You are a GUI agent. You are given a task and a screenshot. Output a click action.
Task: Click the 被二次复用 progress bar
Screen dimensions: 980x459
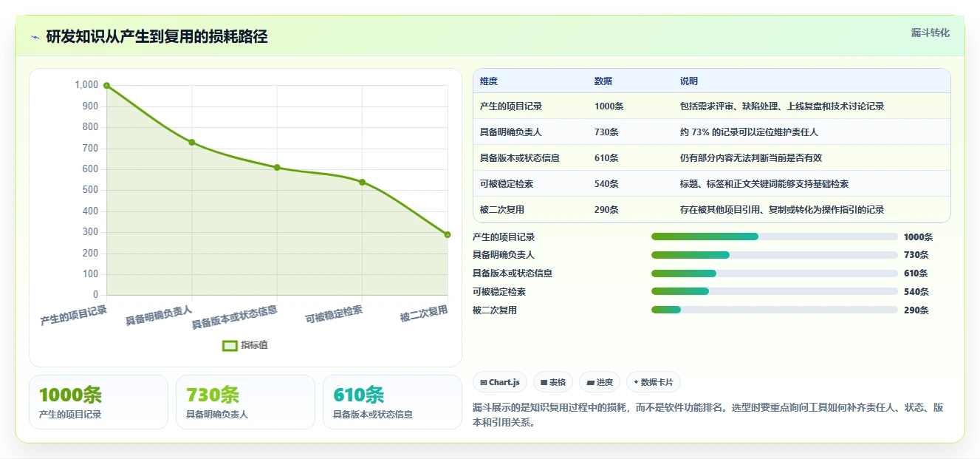click(775, 310)
